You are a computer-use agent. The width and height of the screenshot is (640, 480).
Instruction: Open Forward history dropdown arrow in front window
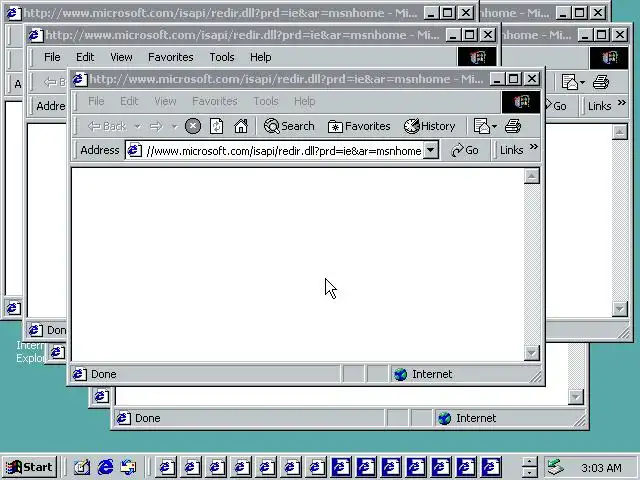pyautogui.click(x=175, y=127)
